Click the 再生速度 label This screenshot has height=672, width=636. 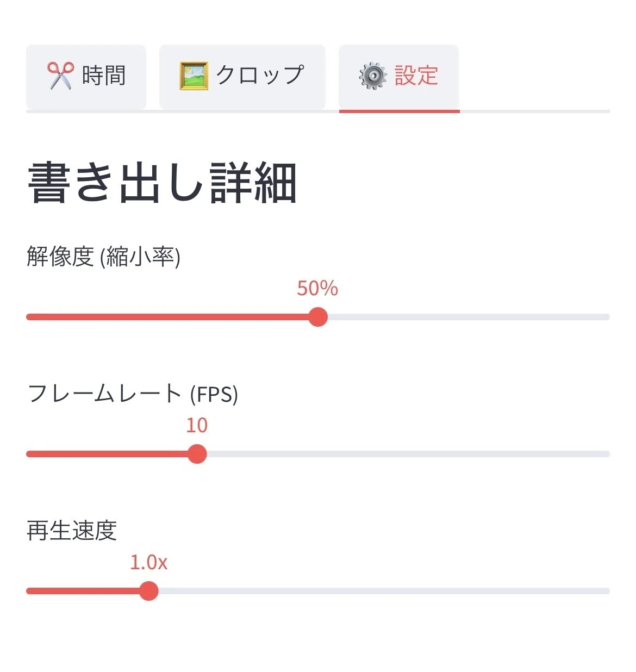click(72, 530)
